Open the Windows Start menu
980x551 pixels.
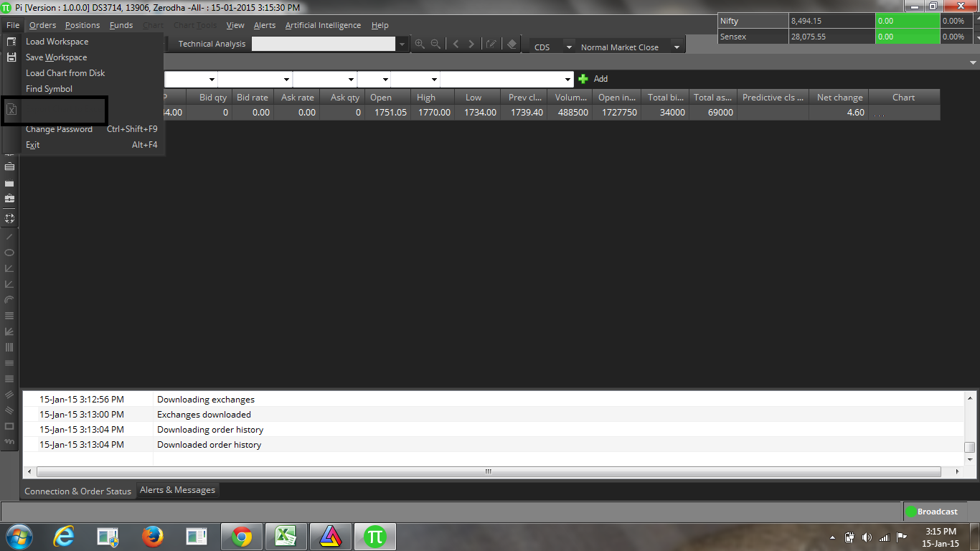19,536
